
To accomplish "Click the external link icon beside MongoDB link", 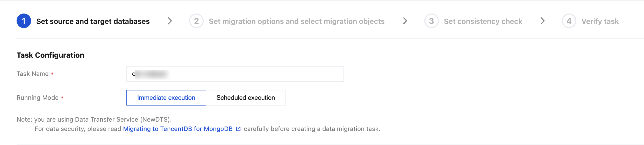I will tap(238, 129).
